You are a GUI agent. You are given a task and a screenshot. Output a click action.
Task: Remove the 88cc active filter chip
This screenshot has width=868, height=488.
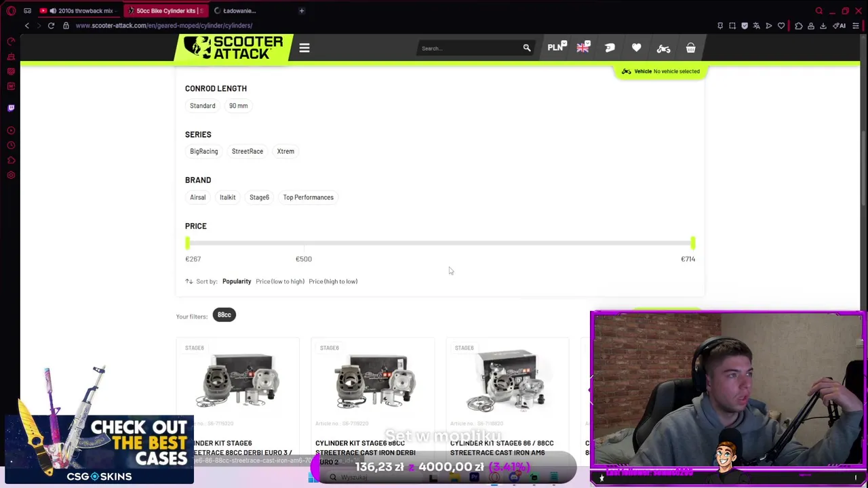(224, 315)
